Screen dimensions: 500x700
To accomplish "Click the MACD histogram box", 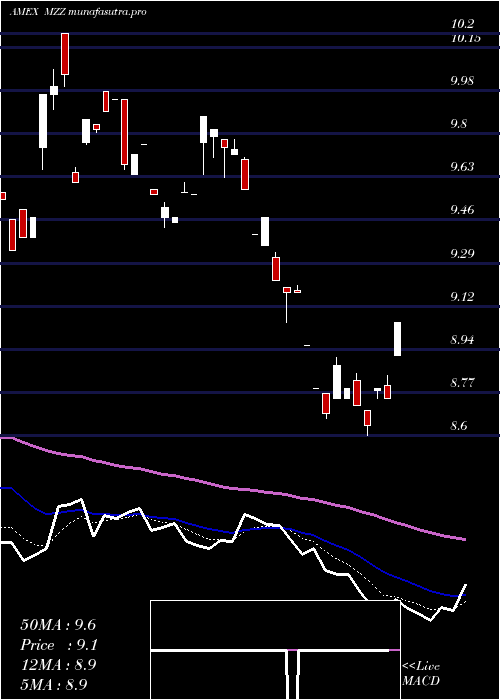I will (275, 650).
